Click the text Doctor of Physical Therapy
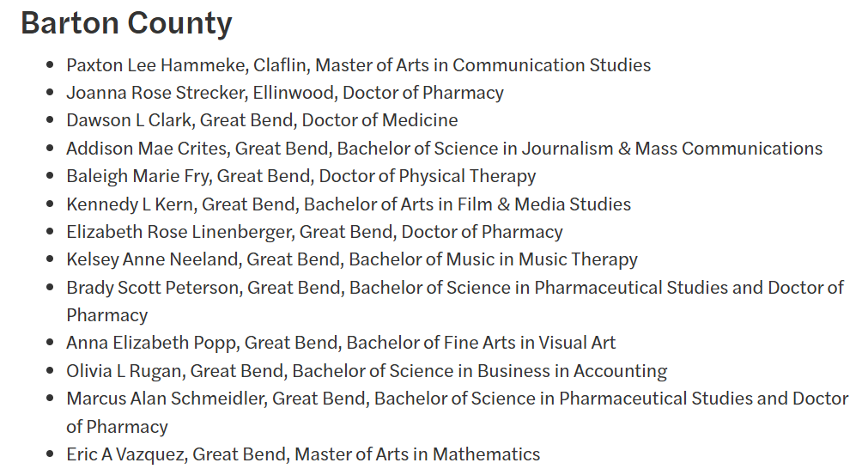The height and width of the screenshot is (475, 868). [427, 176]
